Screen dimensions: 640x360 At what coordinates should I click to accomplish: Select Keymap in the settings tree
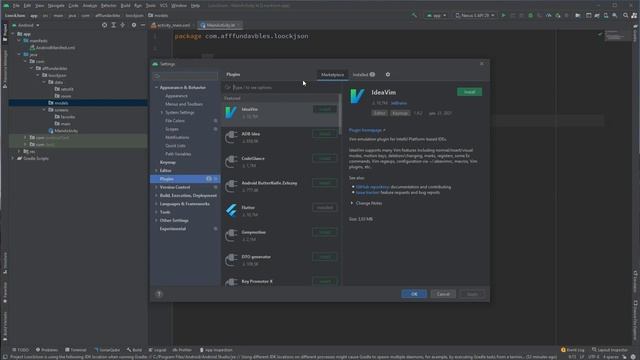coord(167,162)
